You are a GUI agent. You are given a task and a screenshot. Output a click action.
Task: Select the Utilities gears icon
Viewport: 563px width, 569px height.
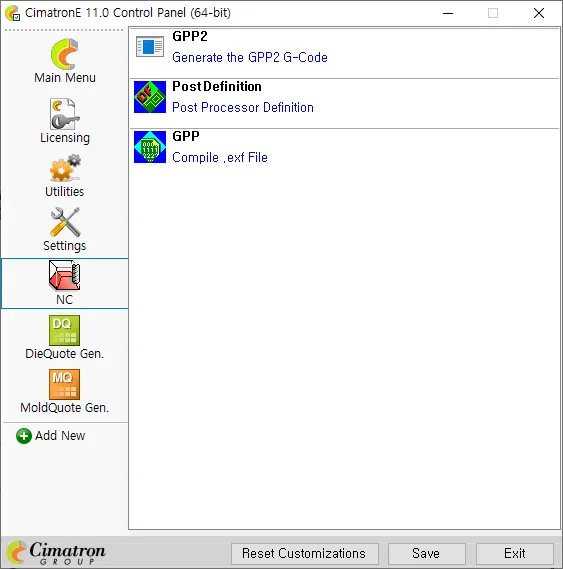coord(65,168)
